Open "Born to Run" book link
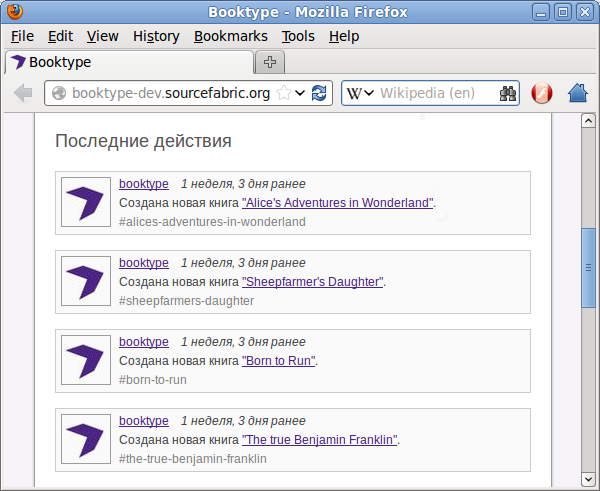600x491 pixels. 279,361
